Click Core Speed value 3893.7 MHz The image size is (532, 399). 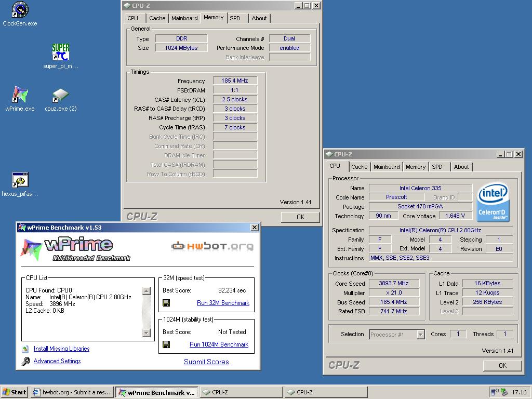(394, 283)
